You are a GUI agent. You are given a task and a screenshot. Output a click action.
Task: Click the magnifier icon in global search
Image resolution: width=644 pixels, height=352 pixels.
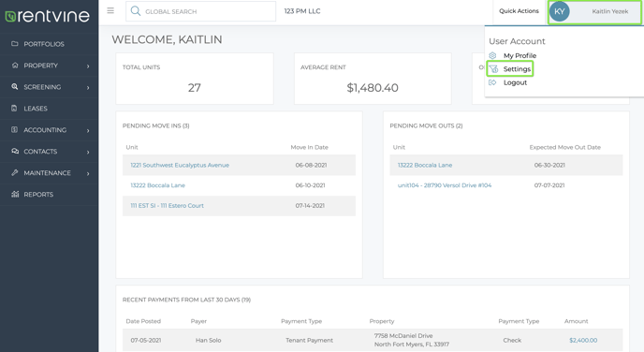(136, 11)
